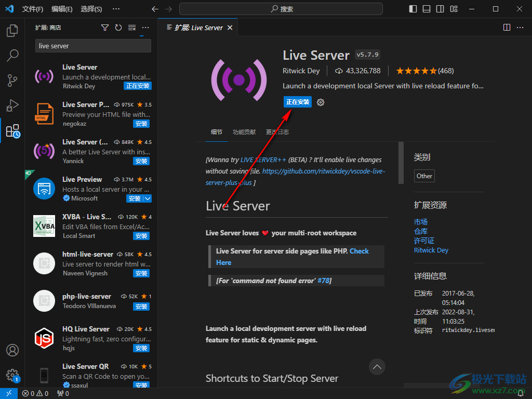Toggle the secondary side bar layout button
Screen dimensions: 532x399
(440, 9)
